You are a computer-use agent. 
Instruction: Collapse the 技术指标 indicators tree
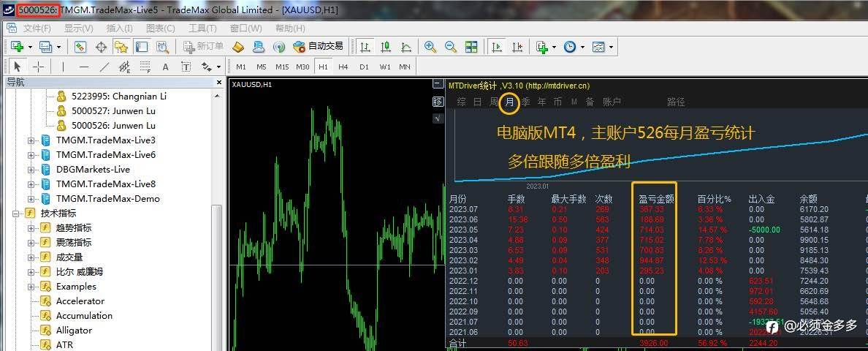click(x=15, y=213)
